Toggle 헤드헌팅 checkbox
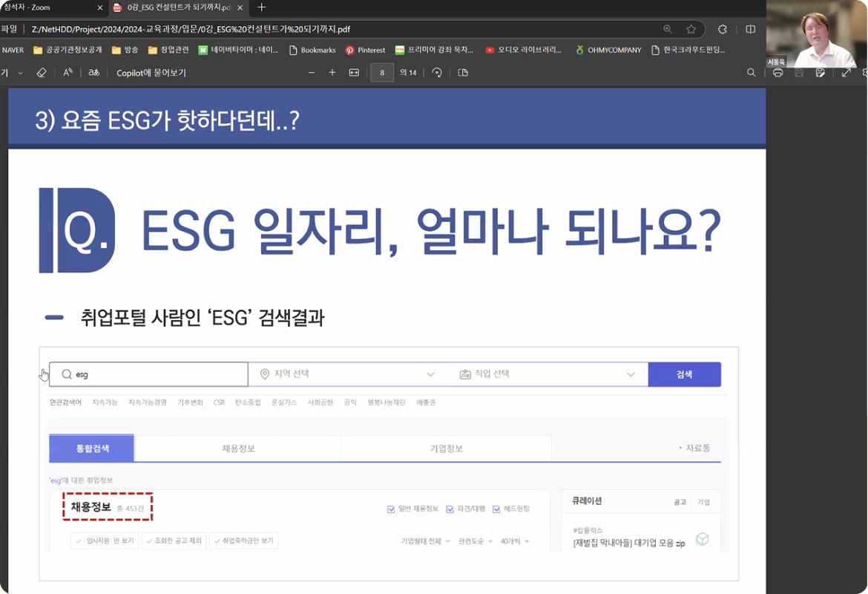868x594 pixels. pos(496,509)
